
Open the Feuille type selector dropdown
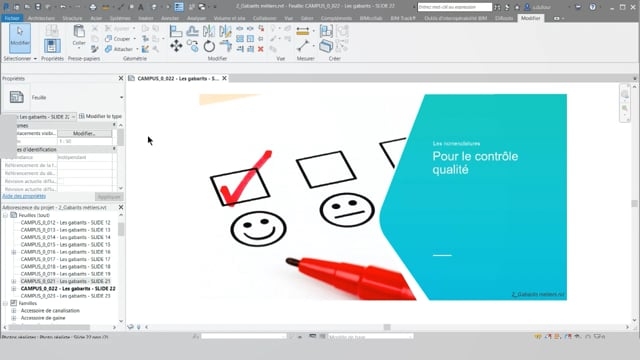click(x=121, y=98)
